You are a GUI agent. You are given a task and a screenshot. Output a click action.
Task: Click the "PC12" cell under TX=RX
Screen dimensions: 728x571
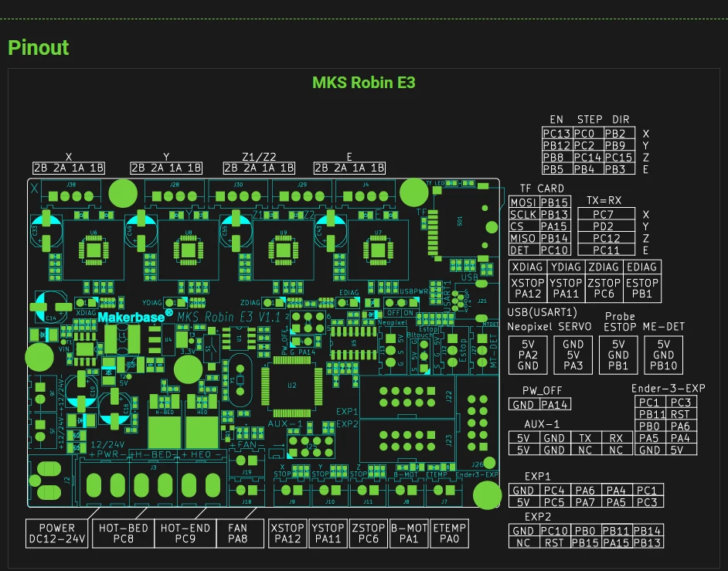click(606, 238)
